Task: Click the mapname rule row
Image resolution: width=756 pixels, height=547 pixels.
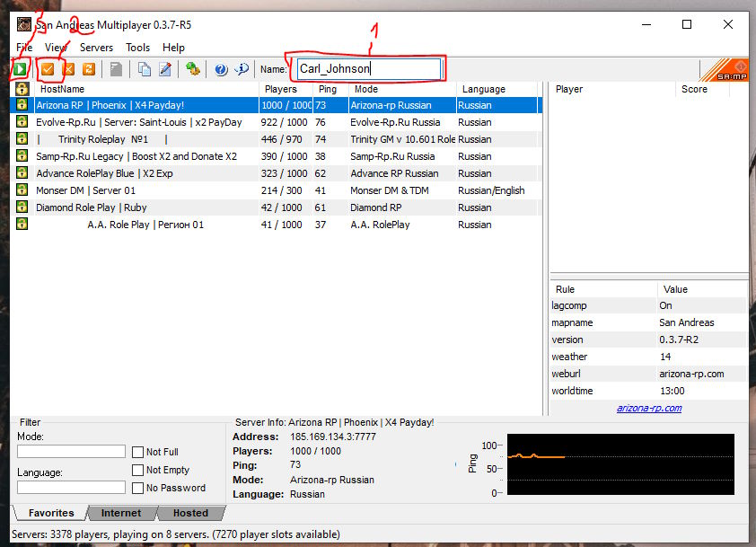Action: (x=648, y=322)
